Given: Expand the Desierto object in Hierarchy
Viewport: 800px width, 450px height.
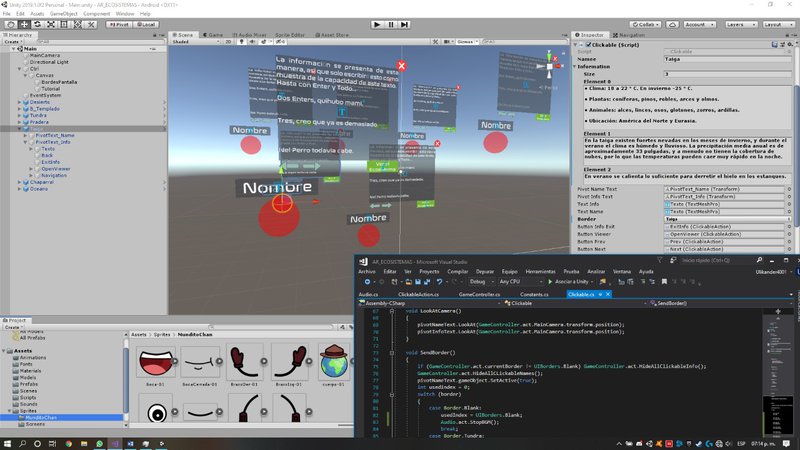Looking at the screenshot, I should 21,101.
